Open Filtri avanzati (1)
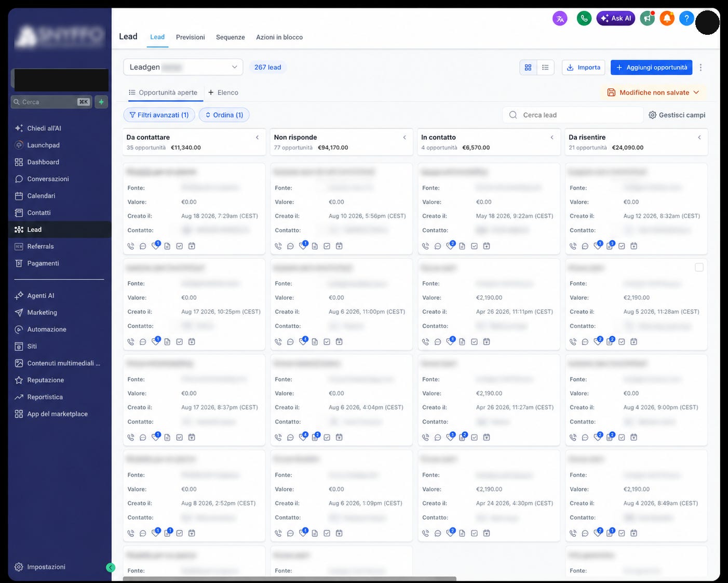The width and height of the screenshot is (728, 583). click(159, 115)
